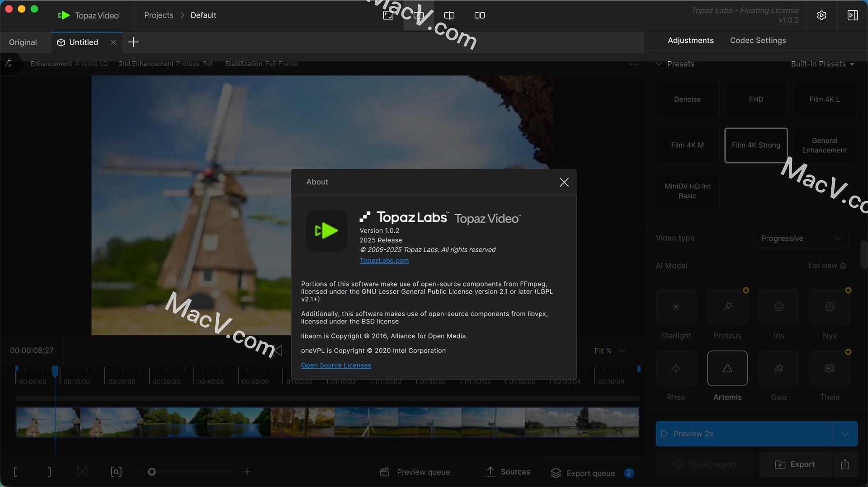Click the set out-point bracket icon

49,472
